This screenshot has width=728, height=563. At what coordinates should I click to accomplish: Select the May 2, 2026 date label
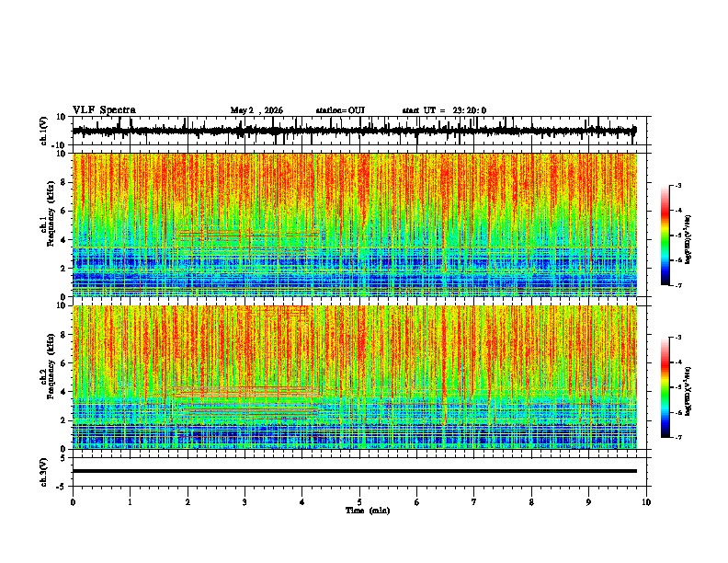256,110
